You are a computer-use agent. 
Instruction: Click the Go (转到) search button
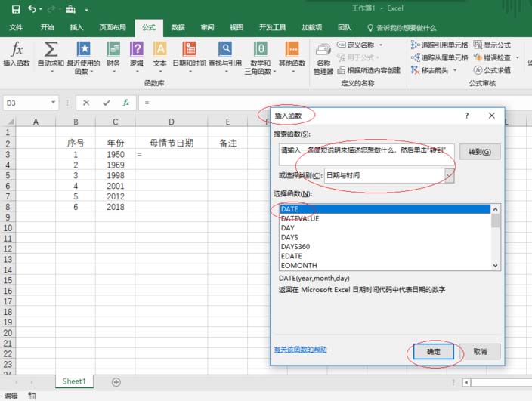[x=479, y=152]
